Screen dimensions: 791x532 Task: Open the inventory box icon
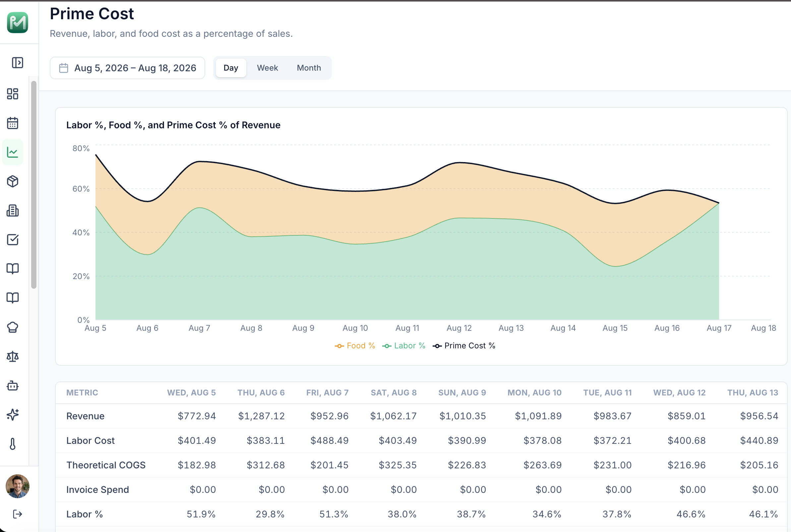[x=13, y=182]
